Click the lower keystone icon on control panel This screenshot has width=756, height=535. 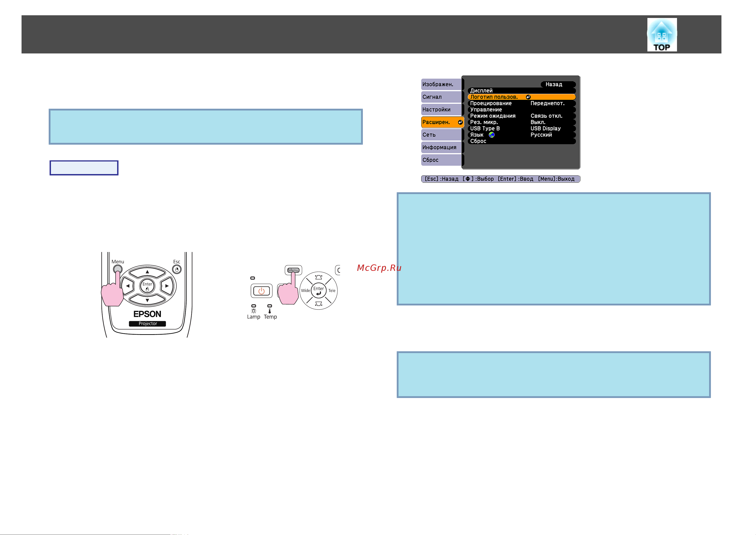tap(318, 304)
